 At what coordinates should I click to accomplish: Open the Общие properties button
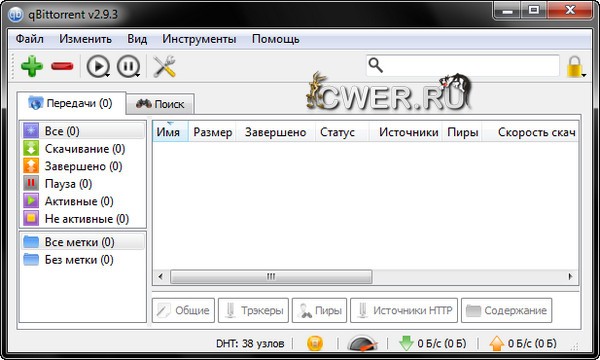pyautogui.click(x=184, y=310)
